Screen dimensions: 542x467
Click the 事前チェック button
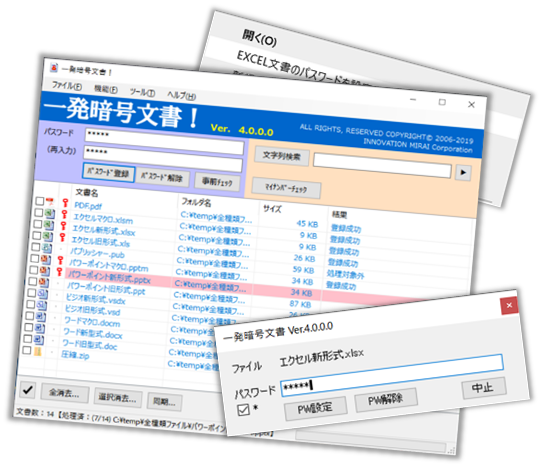(217, 181)
